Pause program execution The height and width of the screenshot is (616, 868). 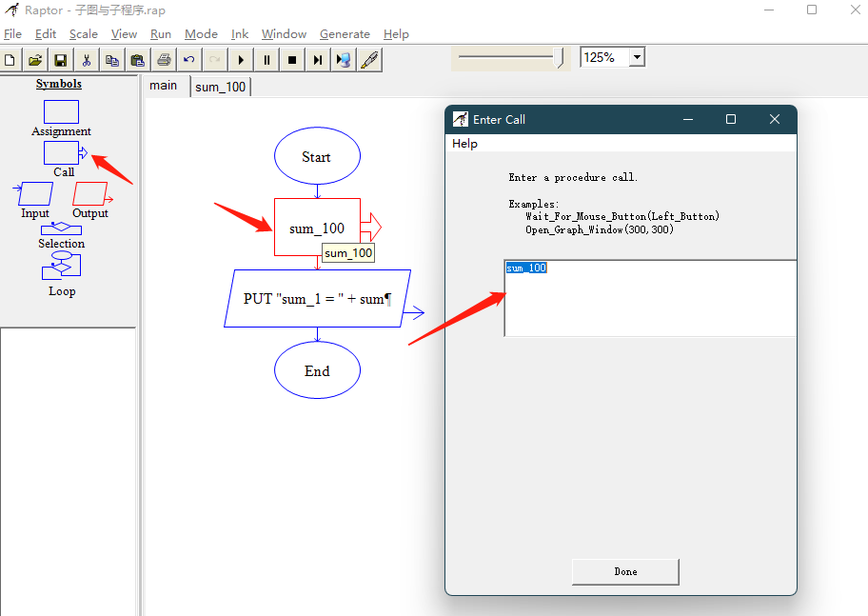266,60
